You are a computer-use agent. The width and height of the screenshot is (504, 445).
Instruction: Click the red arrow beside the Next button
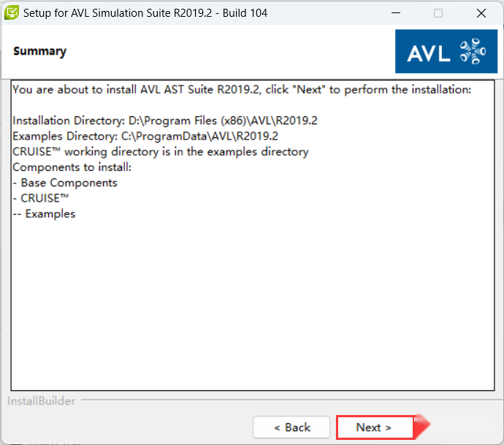422,427
